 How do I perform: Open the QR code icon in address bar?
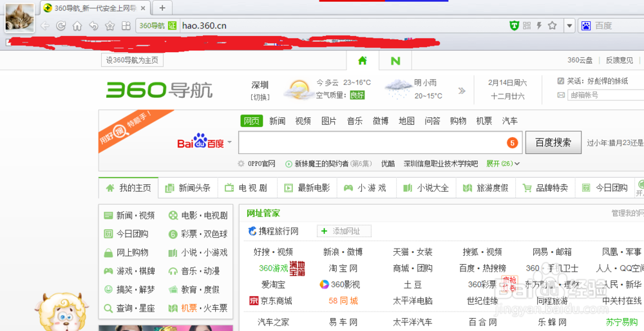527,26
